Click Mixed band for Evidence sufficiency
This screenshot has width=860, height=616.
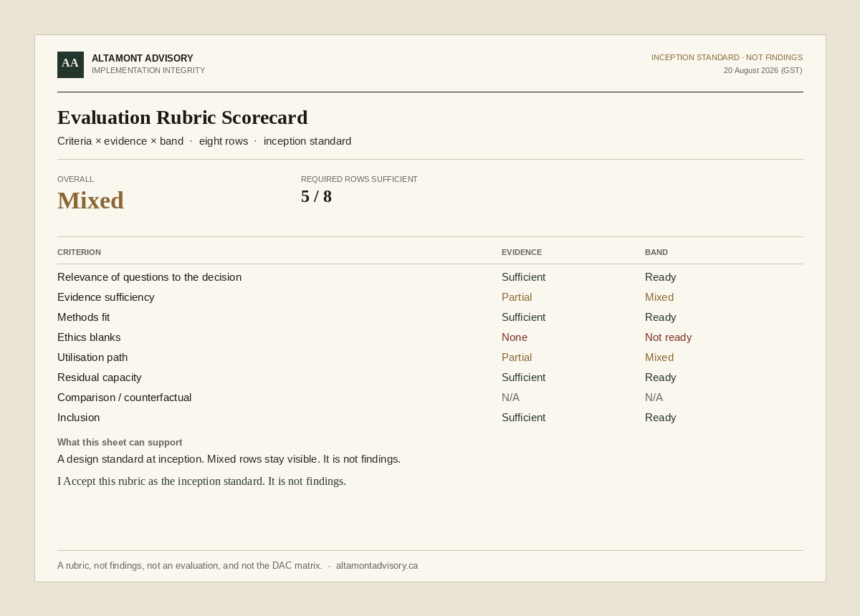(x=659, y=297)
